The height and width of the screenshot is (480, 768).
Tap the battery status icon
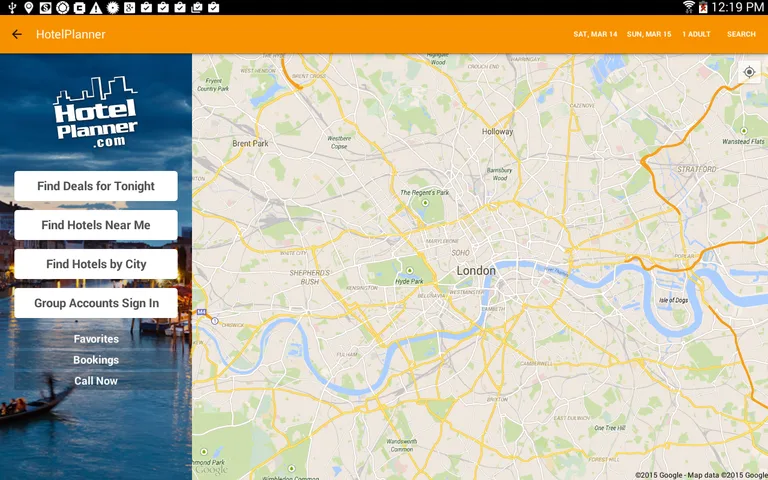(703, 7)
